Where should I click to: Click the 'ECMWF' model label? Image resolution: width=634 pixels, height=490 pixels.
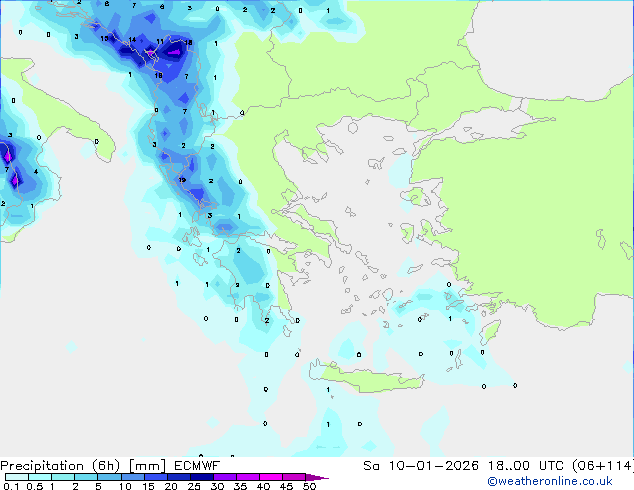click(197, 466)
